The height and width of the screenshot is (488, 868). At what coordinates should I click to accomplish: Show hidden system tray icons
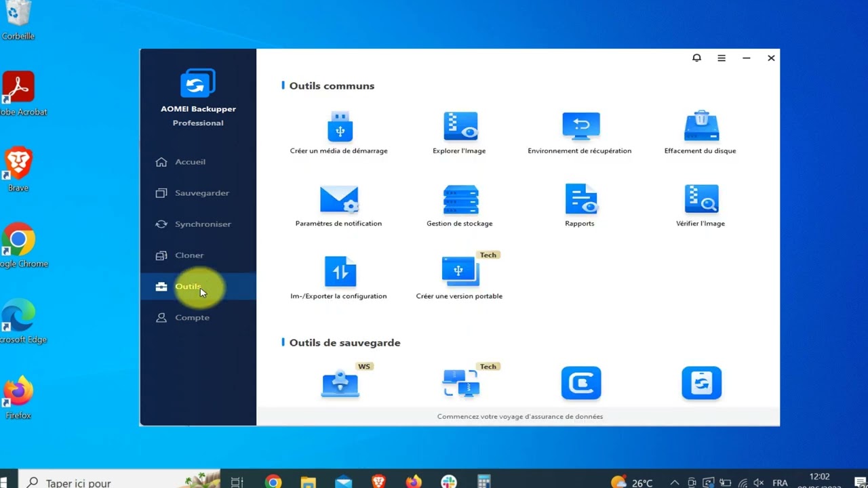pyautogui.click(x=675, y=483)
